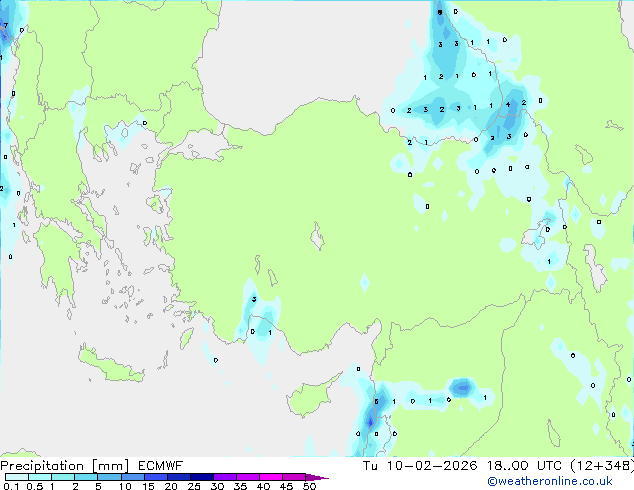Select the 2–5 mm legend color swatch

[86, 477]
